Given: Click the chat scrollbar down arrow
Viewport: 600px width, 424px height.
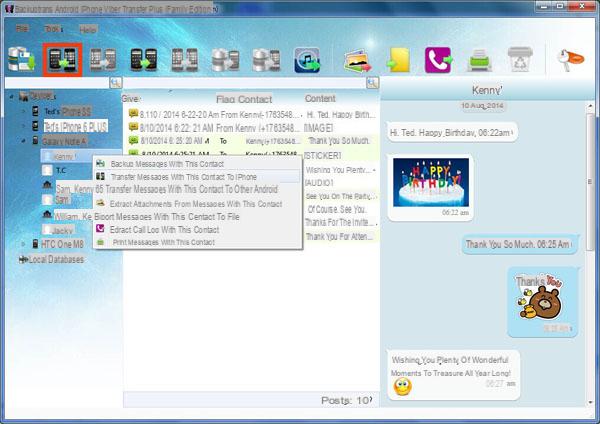Looking at the screenshot, I should 590,403.
